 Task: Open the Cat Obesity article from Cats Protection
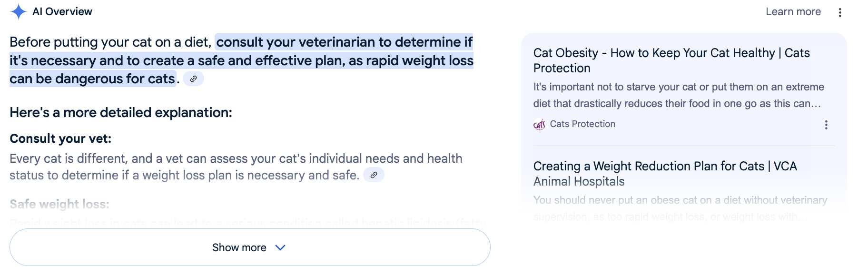pyautogui.click(x=671, y=60)
